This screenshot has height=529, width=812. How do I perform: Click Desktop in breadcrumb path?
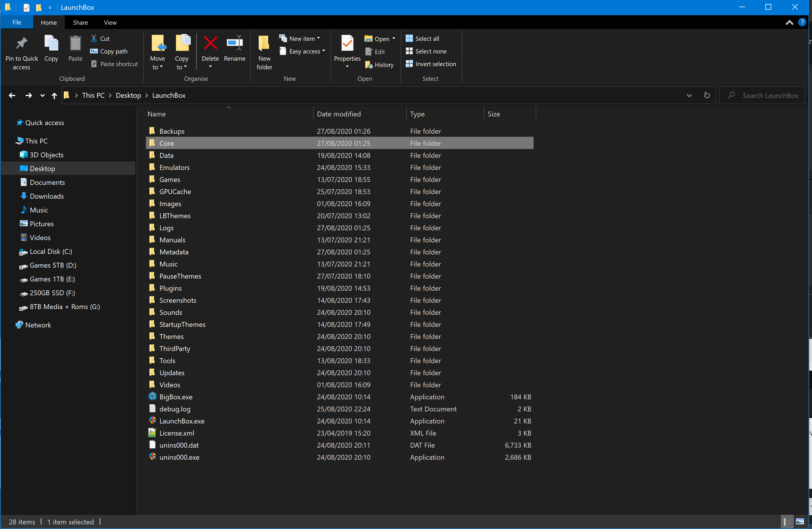tap(128, 95)
